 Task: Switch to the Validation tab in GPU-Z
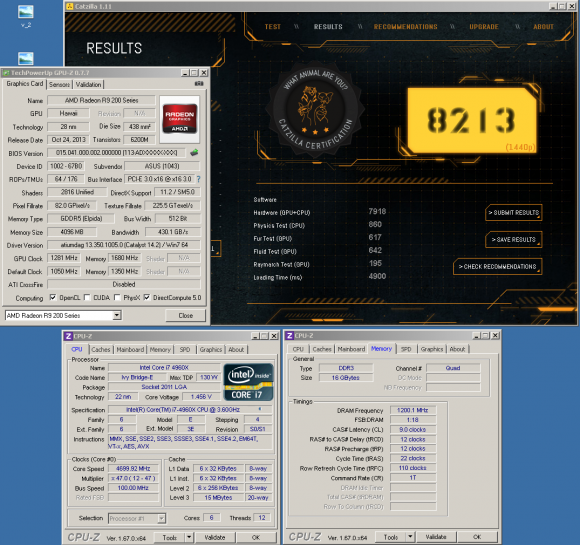coord(88,84)
